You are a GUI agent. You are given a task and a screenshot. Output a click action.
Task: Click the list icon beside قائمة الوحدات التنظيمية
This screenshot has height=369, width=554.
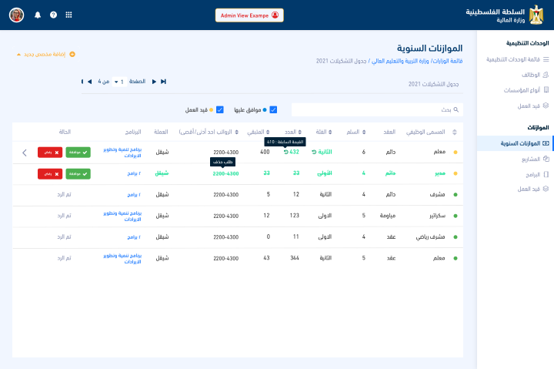(546, 59)
